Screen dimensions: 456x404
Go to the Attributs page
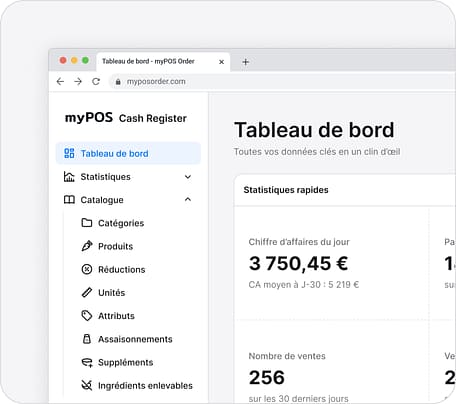tap(116, 316)
